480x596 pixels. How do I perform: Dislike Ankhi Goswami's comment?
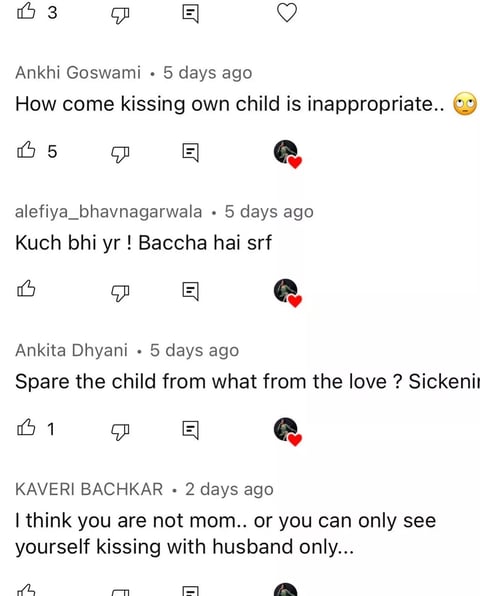[x=120, y=154]
